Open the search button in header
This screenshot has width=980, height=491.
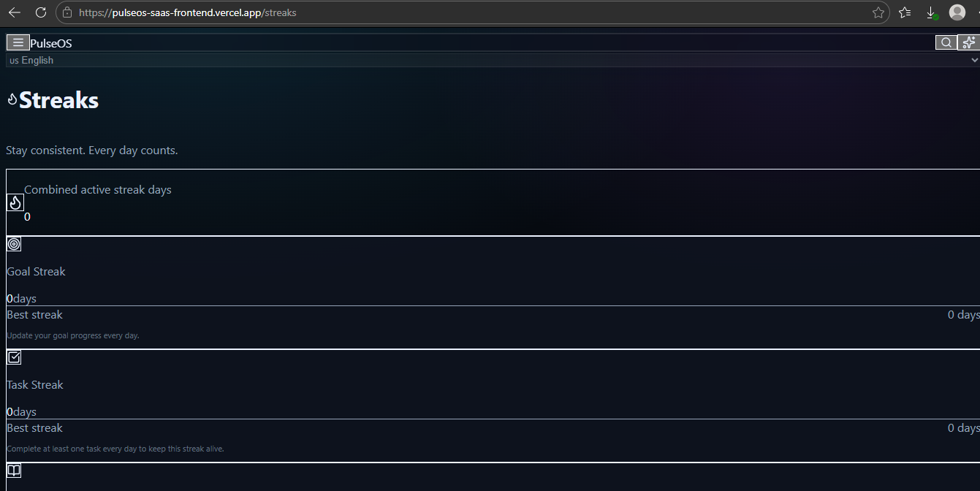coord(946,43)
